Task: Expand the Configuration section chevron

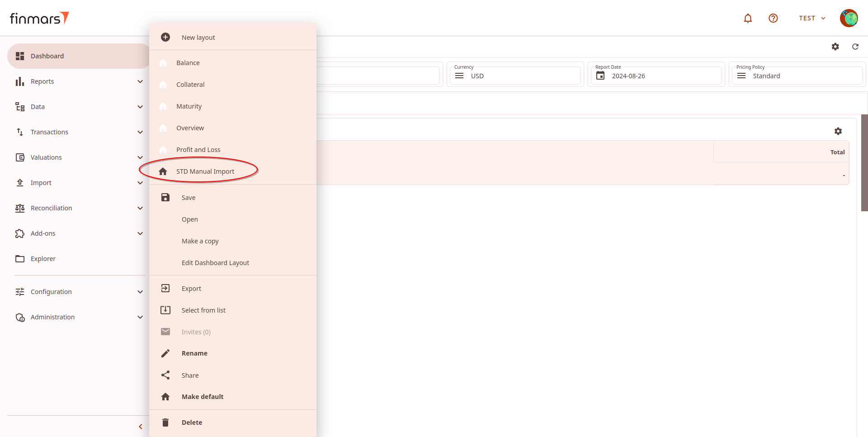Action: click(140, 292)
